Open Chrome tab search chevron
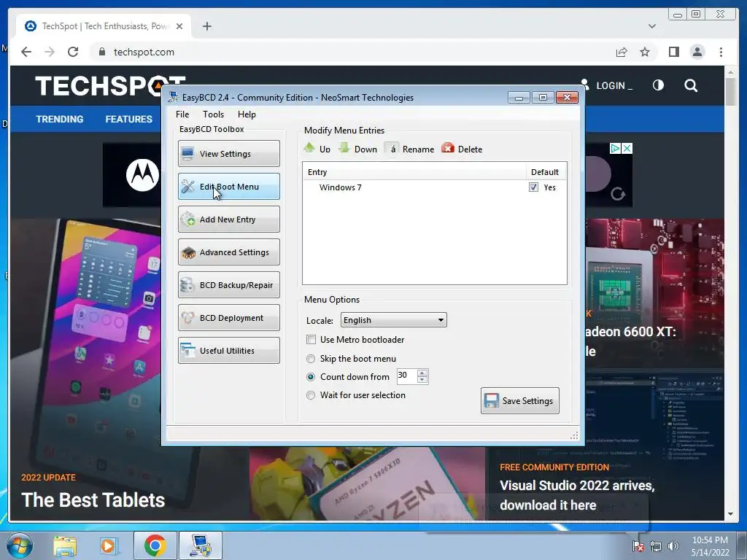 (x=652, y=26)
